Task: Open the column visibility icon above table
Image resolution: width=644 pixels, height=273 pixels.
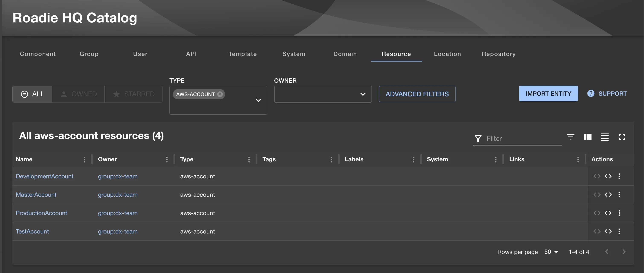Action: coord(587,137)
